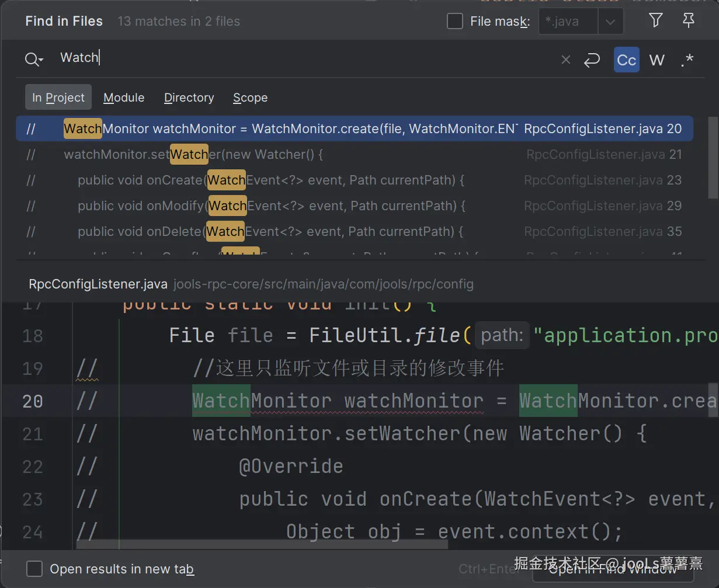Click the filter funnel icon
This screenshot has width=719, height=588.
point(655,21)
